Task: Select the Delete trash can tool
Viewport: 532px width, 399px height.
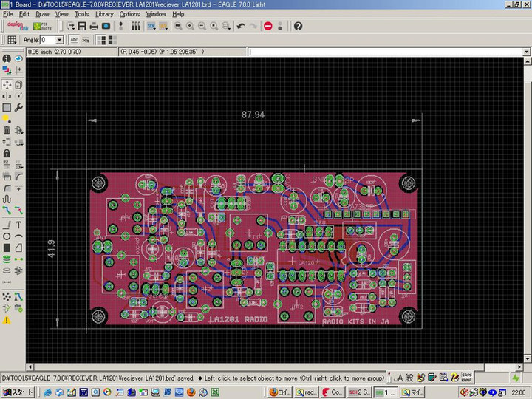Action: [7, 131]
